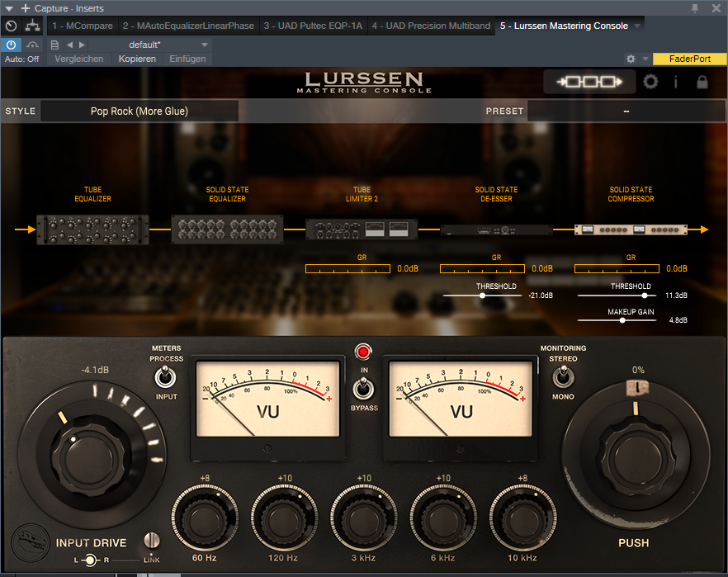Expand the Capture Inserts menu triangle
The height and width of the screenshot is (577, 728).
[9, 8]
